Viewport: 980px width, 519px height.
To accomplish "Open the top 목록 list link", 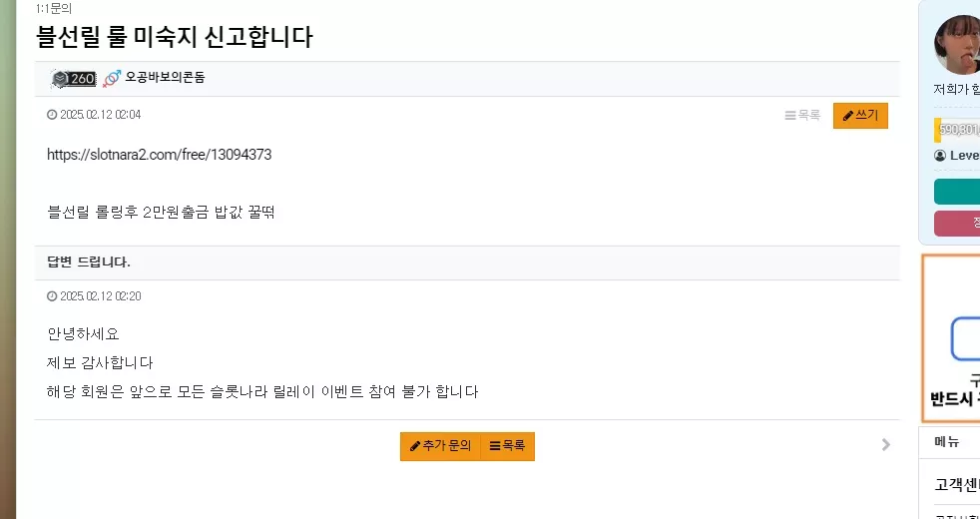I will click(802, 116).
